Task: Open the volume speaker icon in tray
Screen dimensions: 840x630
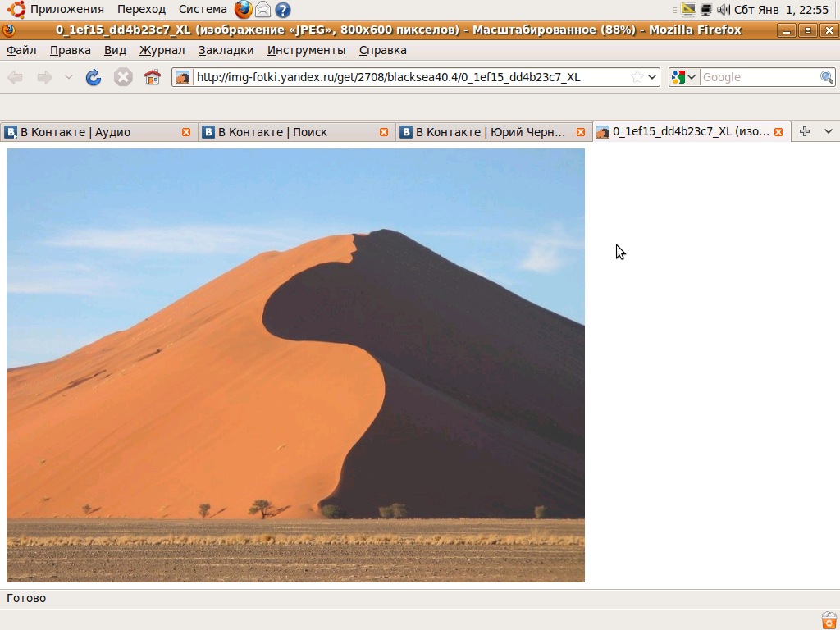Action: click(724, 10)
